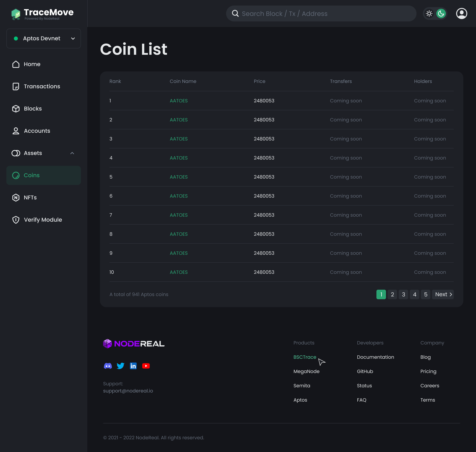Click the magnifier search icon
The width and height of the screenshot is (476, 452).
[235, 13]
